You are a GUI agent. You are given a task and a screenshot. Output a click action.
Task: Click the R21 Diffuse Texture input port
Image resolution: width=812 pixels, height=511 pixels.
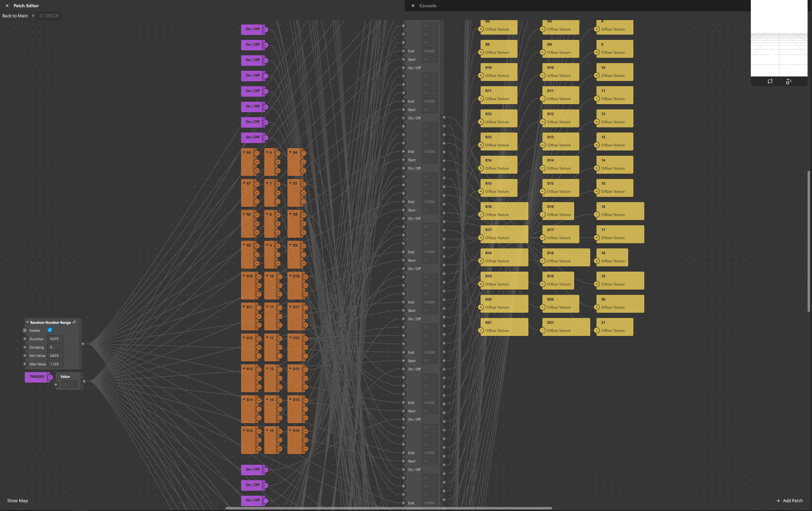click(481, 331)
